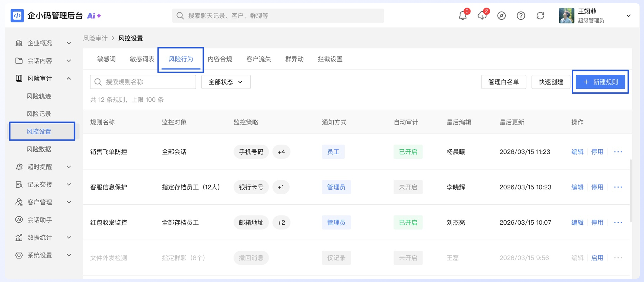Expand the 记录交接 menu chevron
Viewport: 644px width, 282px height.
point(69,184)
